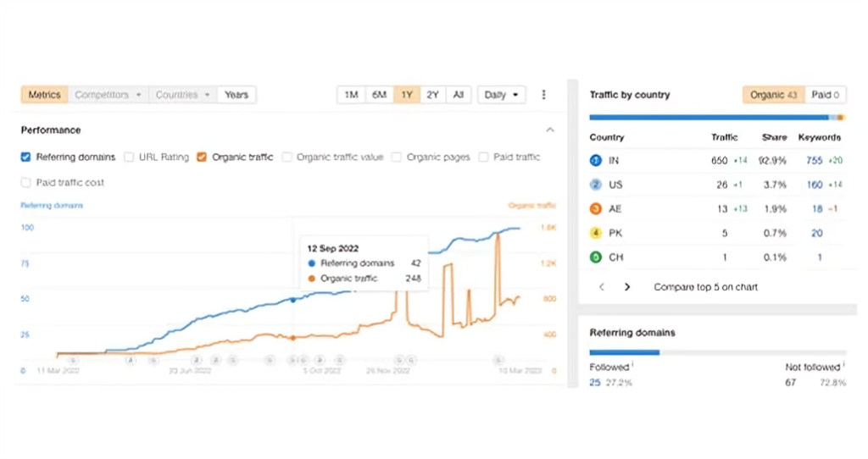Click the previous countries page arrow

[602, 287]
